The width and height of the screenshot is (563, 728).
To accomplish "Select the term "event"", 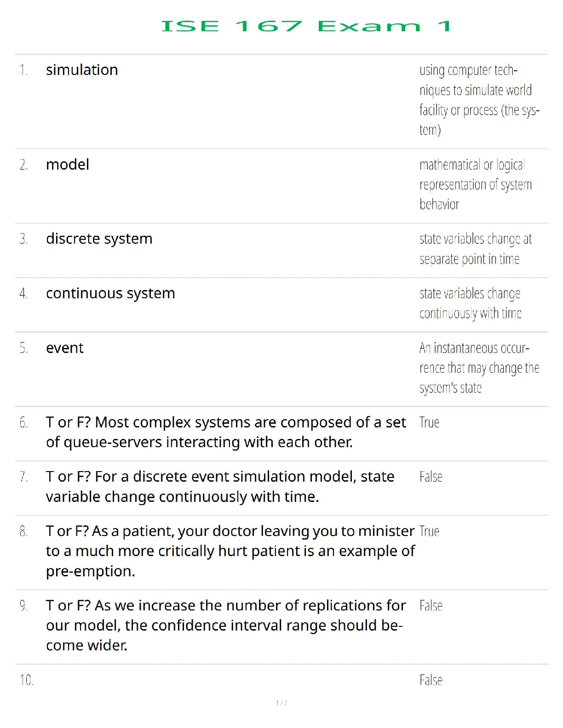I will click(65, 348).
